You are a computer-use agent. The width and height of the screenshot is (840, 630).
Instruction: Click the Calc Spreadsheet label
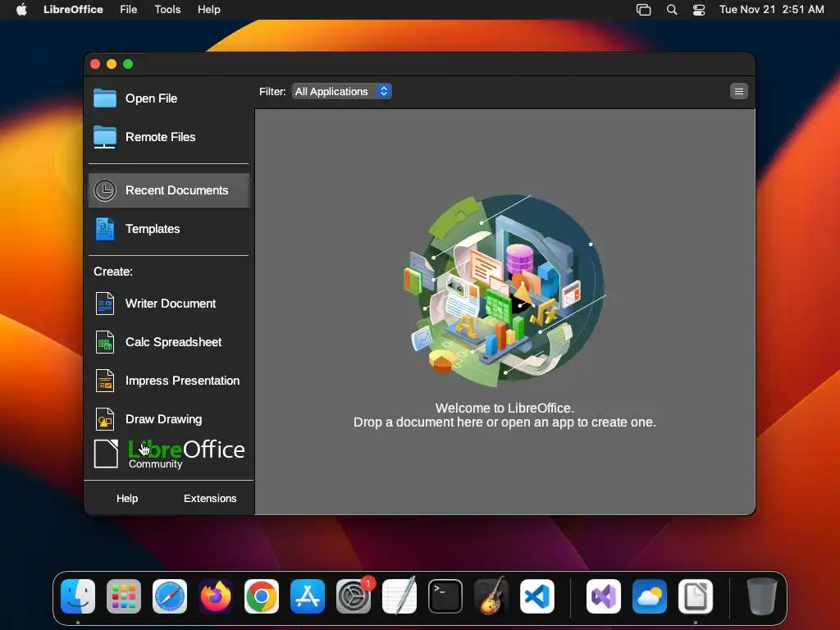pyautogui.click(x=174, y=342)
